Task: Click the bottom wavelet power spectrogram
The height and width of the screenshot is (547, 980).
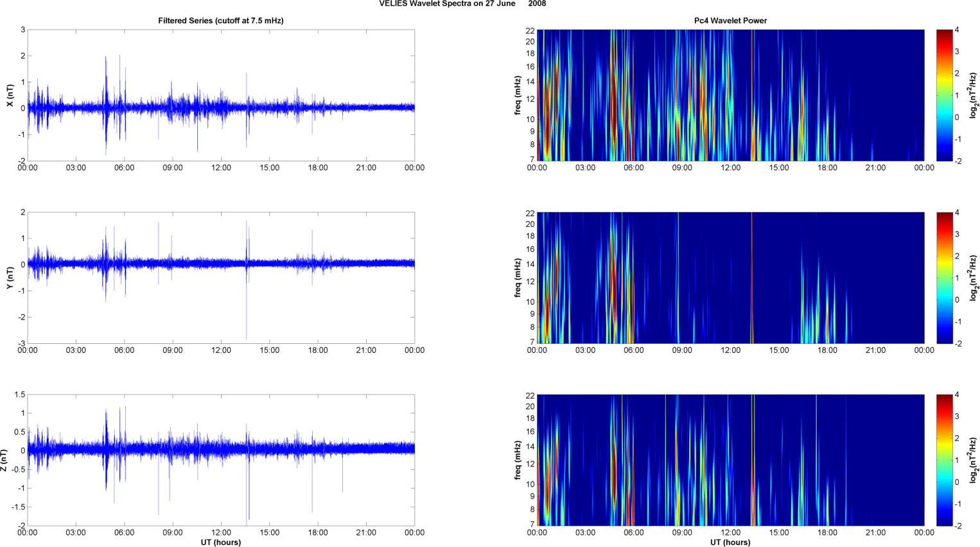Action: [730, 460]
